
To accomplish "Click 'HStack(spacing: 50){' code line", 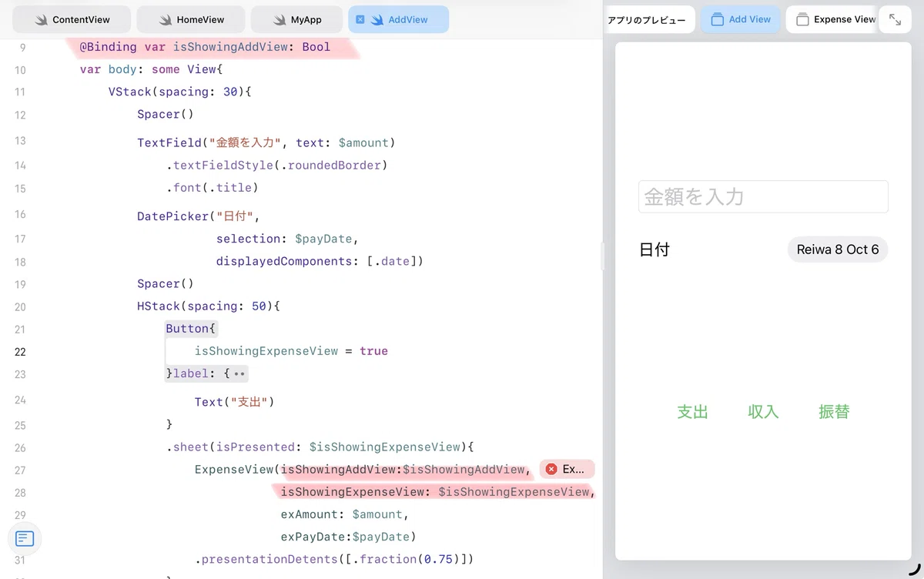I will coord(209,306).
